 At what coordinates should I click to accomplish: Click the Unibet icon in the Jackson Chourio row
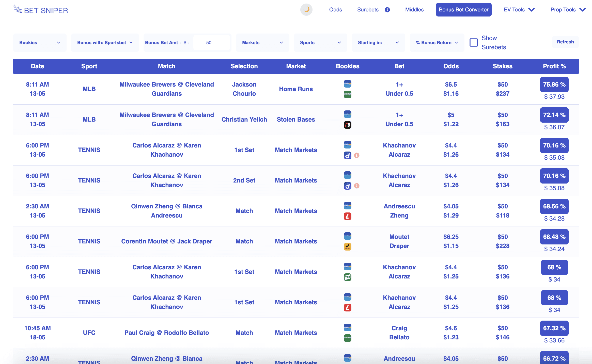pyautogui.click(x=347, y=94)
